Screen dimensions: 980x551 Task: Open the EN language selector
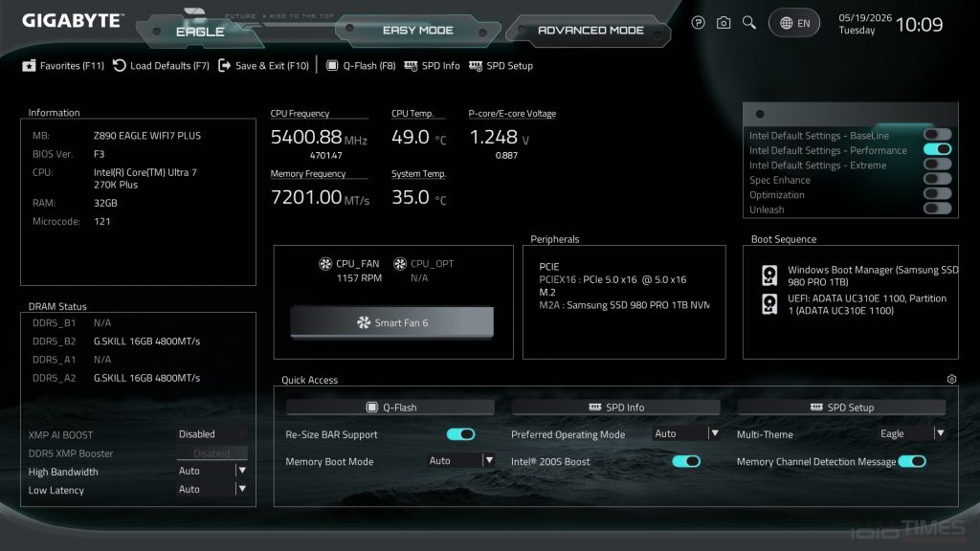[x=793, y=23]
